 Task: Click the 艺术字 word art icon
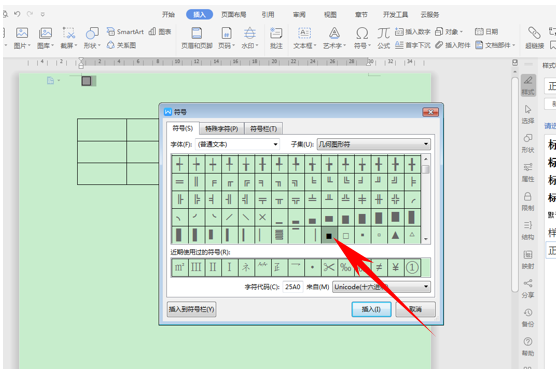coord(334,33)
